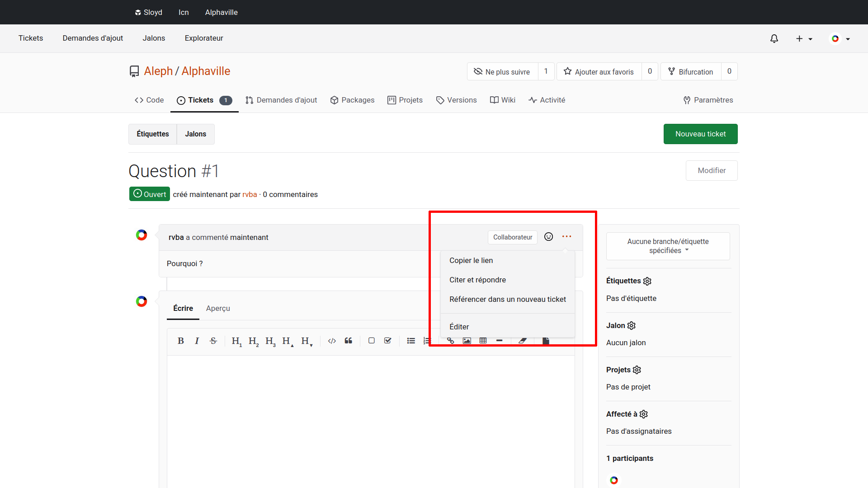Select Citer et répondre menu entry

(477, 280)
